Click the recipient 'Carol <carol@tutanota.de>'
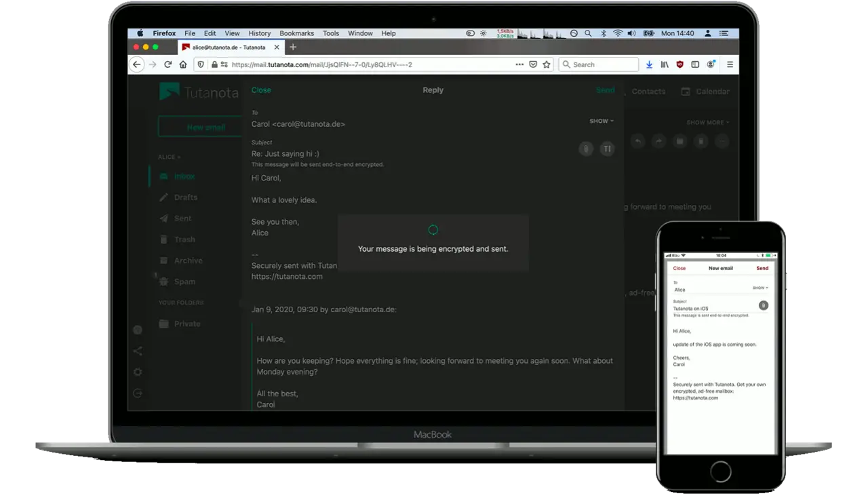This screenshot has width=868, height=498. pyautogui.click(x=298, y=124)
